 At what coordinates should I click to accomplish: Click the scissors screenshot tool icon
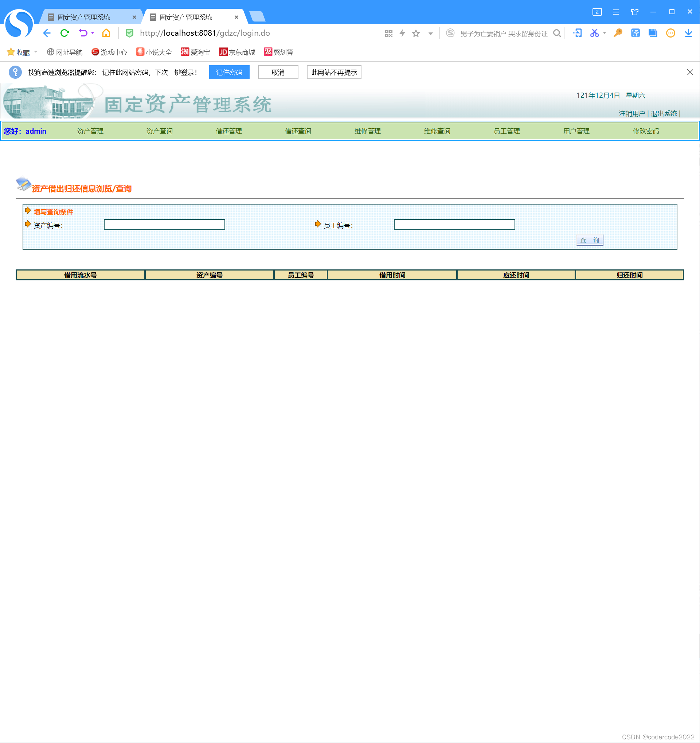click(x=594, y=33)
